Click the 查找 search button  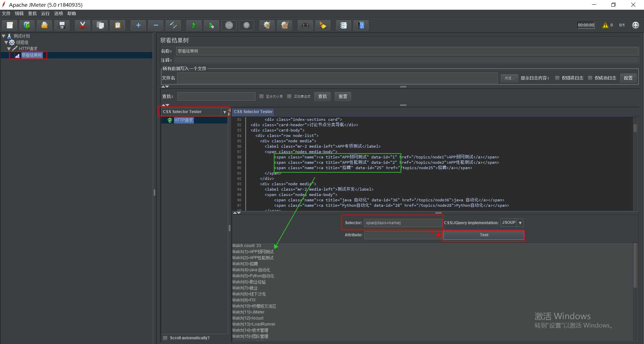point(322,96)
